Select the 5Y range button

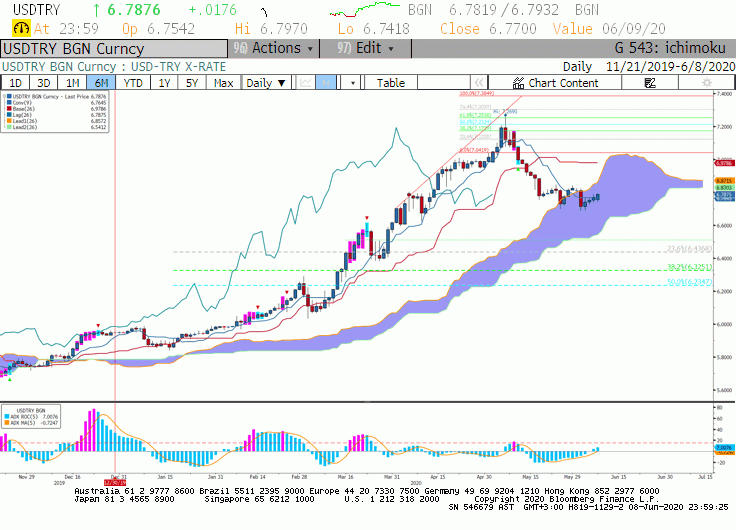192,83
